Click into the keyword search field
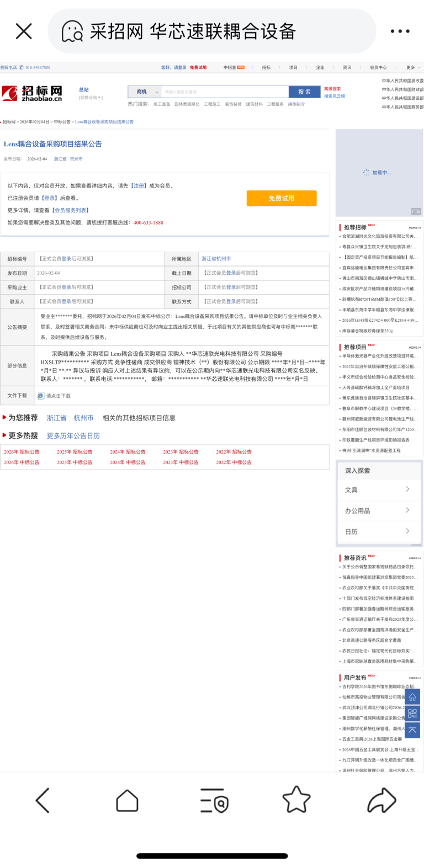This screenshot has height=868, width=424. point(224,92)
